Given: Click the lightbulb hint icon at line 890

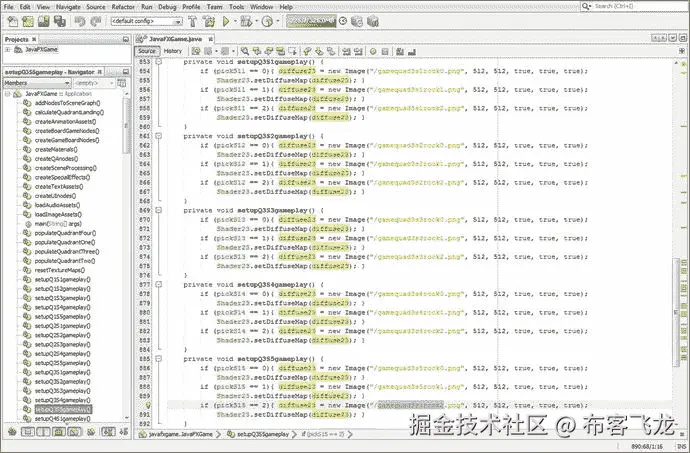Looking at the screenshot, I should click(x=148, y=405).
